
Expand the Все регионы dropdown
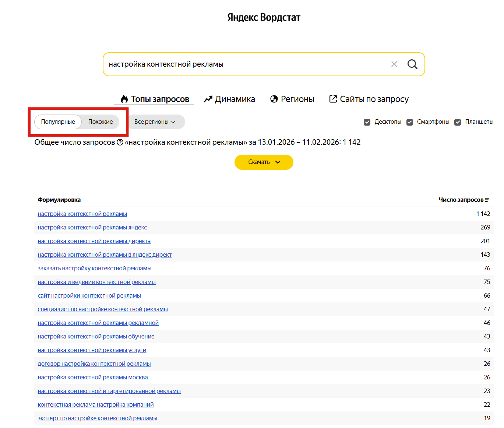[155, 122]
